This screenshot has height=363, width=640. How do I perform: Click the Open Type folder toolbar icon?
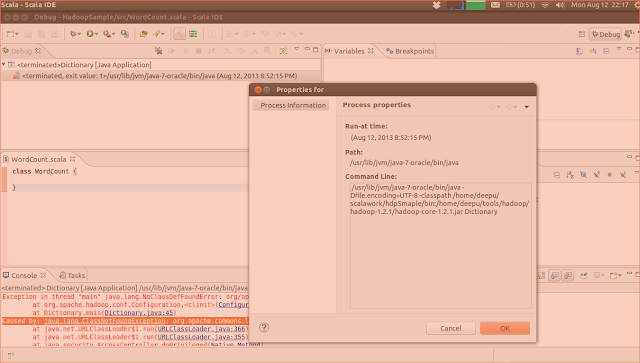click(x=143, y=34)
